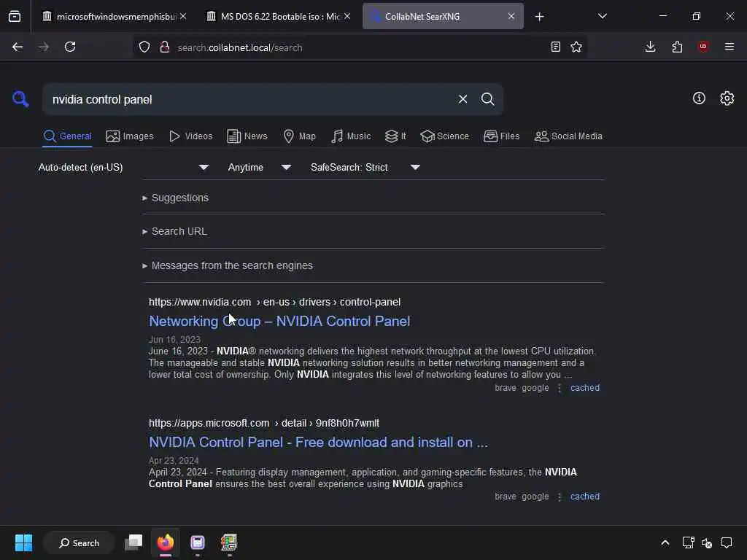This screenshot has width=747, height=560.
Task: Open the notifications tray icon
Action: (x=727, y=542)
